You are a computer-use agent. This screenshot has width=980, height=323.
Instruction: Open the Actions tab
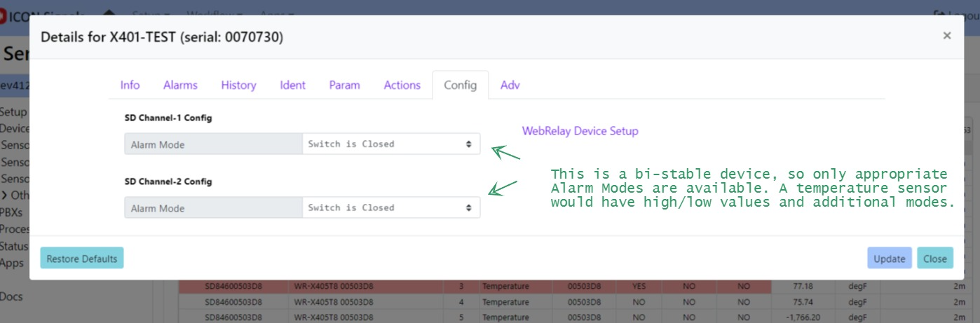pos(402,85)
